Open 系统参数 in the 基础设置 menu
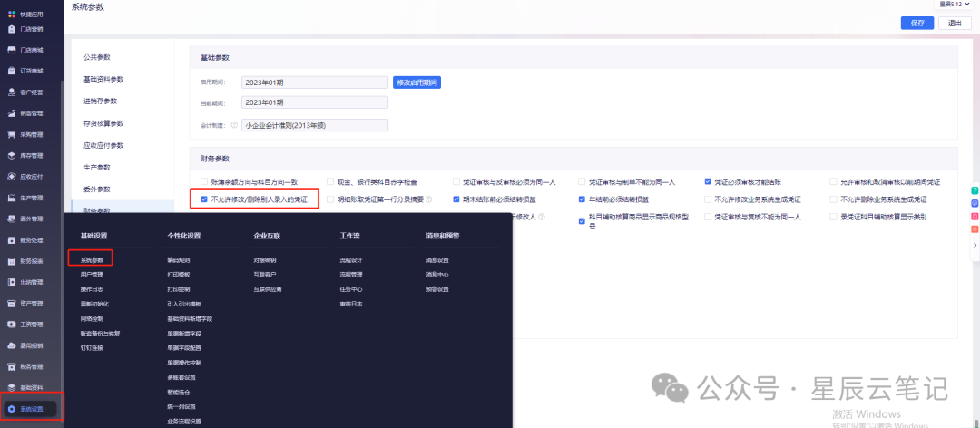Viewport: 980px width, 428px height. (92, 259)
